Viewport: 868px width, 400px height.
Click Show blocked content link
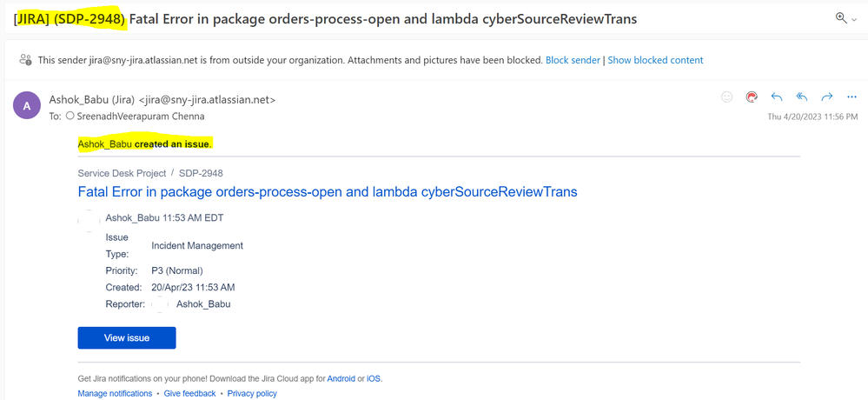[655, 60]
